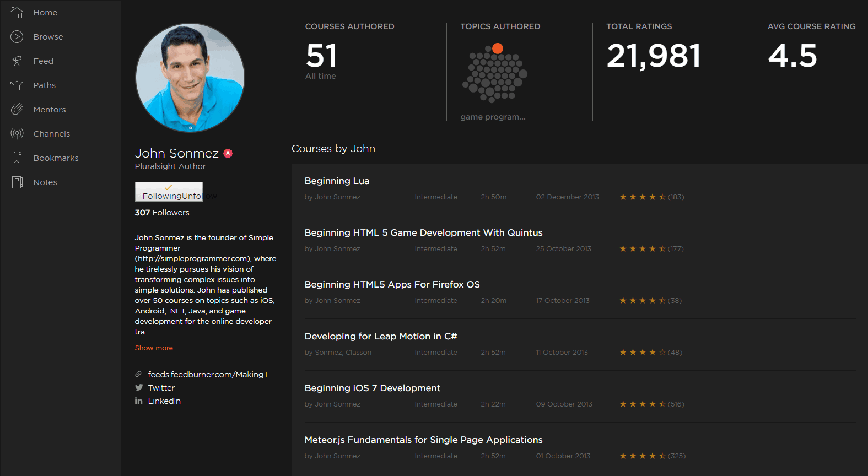Click John Sonmez's profile photo
The width and height of the screenshot is (868, 476).
(x=190, y=78)
